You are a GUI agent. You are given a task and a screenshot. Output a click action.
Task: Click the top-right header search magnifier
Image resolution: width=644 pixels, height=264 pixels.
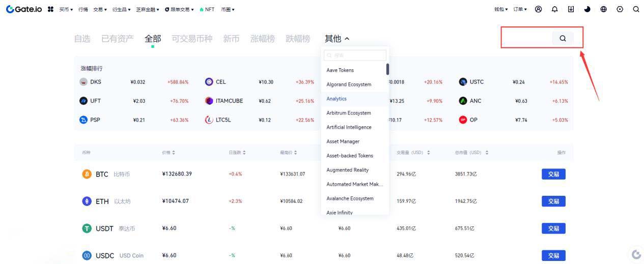[x=636, y=9]
